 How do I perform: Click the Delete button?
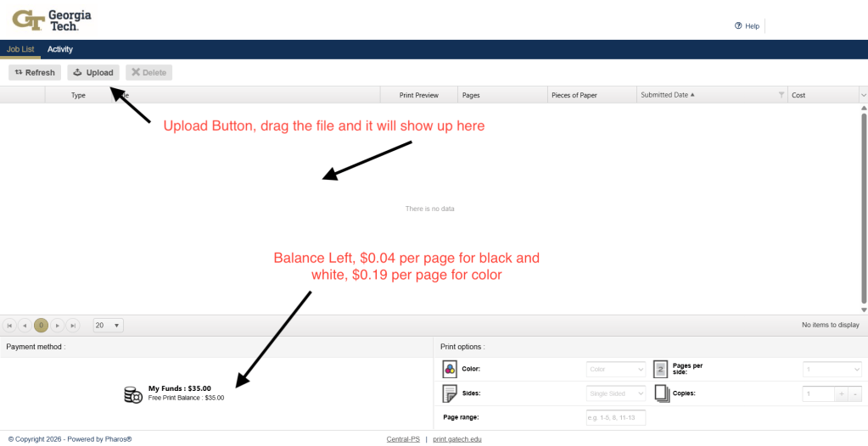point(149,72)
